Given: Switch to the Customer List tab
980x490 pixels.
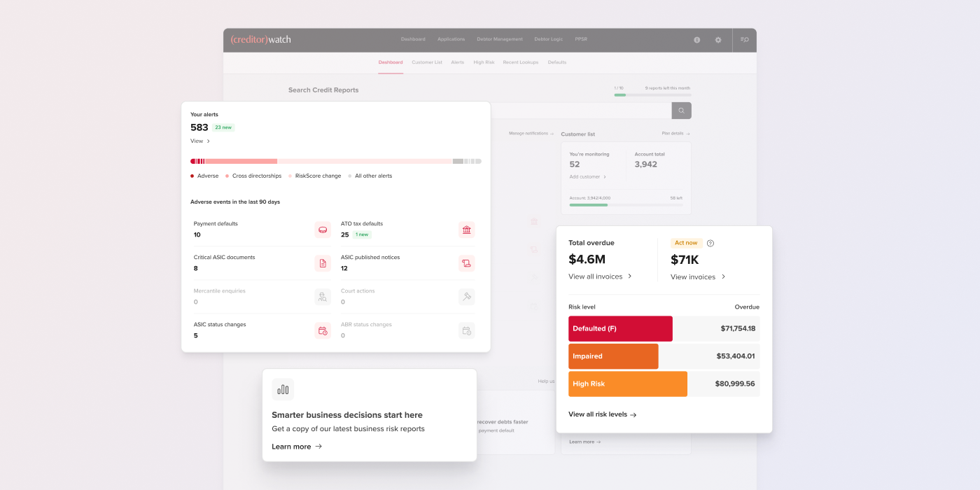Looking at the screenshot, I should (x=426, y=62).
